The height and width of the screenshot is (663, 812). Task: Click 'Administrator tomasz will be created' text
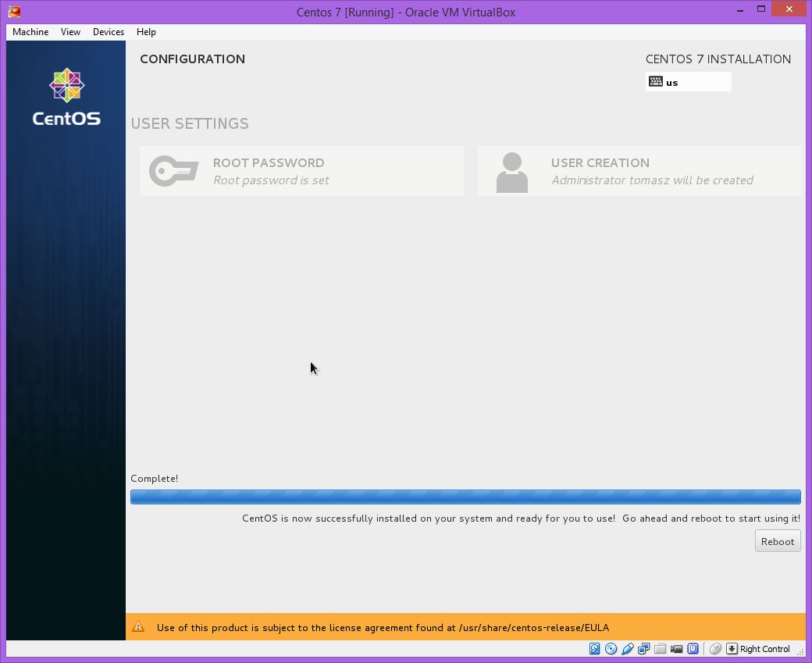(653, 180)
